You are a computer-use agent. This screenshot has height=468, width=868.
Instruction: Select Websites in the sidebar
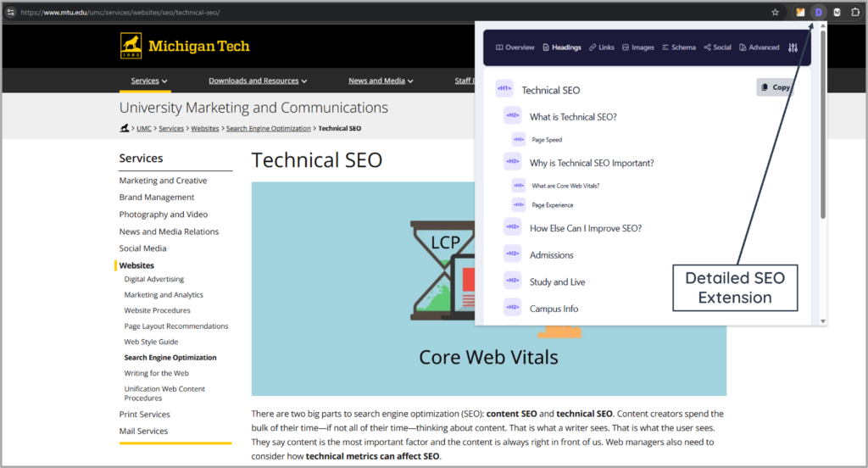coord(136,266)
